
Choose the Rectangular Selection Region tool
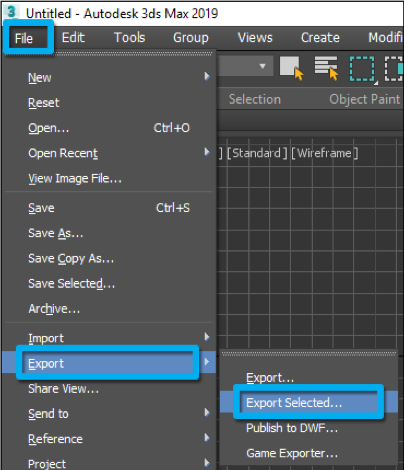[x=362, y=69]
